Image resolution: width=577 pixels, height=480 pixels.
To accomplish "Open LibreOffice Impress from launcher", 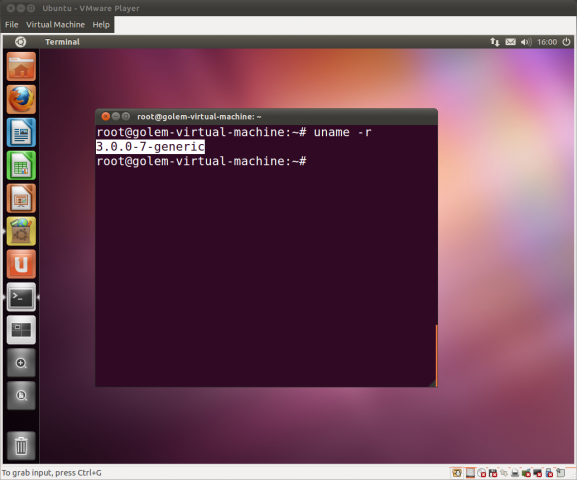I will pos(21,198).
